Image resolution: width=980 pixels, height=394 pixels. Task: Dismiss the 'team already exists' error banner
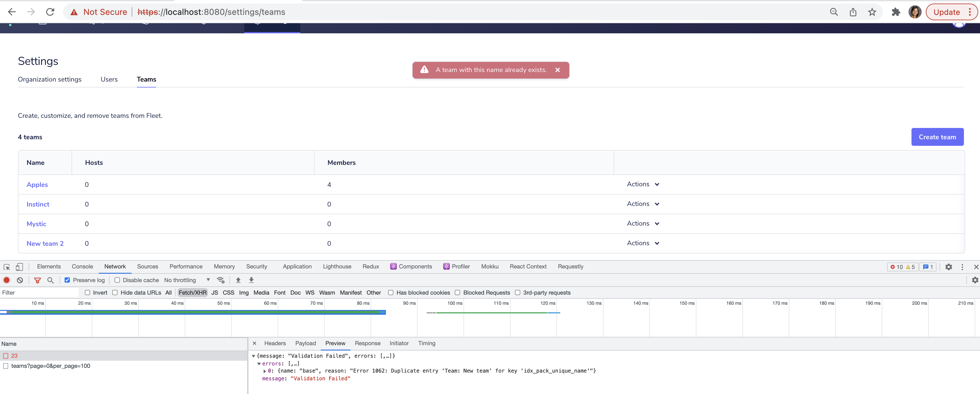[x=557, y=70]
